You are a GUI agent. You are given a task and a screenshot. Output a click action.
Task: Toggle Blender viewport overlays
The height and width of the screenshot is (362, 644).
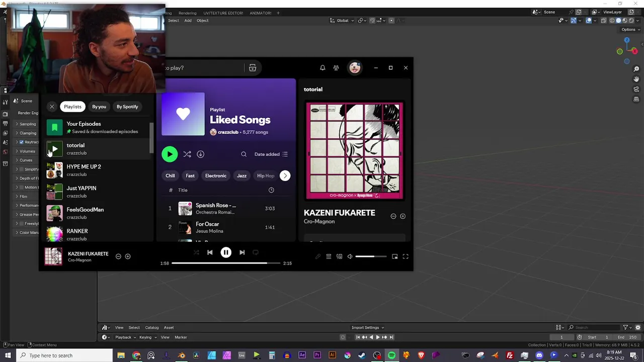(x=589, y=21)
